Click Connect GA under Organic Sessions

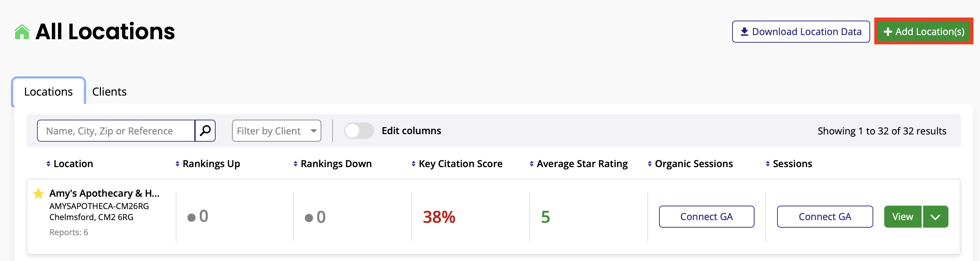point(706,217)
